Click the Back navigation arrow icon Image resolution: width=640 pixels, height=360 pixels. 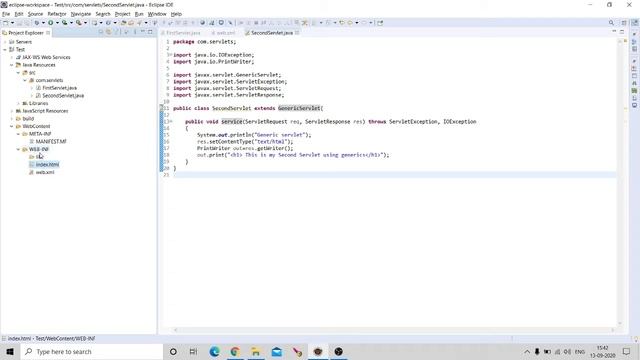coord(350,23)
